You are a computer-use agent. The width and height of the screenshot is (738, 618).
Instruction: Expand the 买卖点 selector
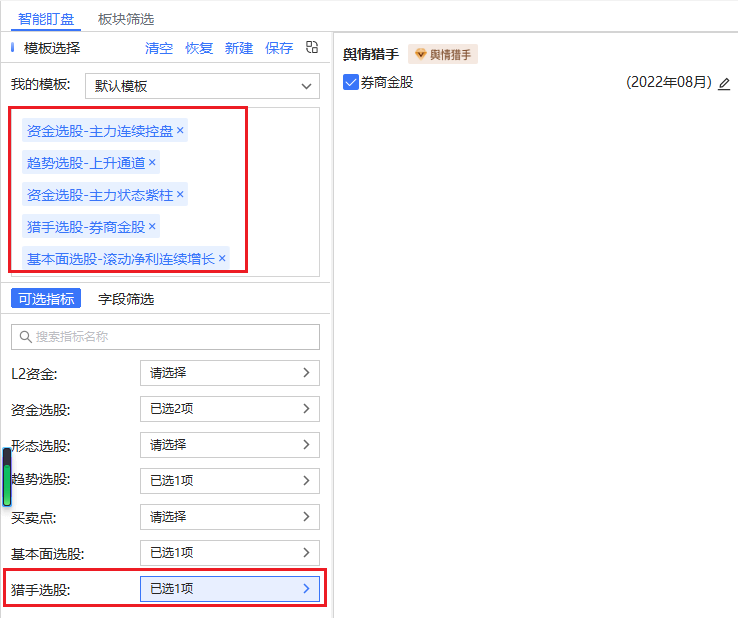[x=230, y=517]
